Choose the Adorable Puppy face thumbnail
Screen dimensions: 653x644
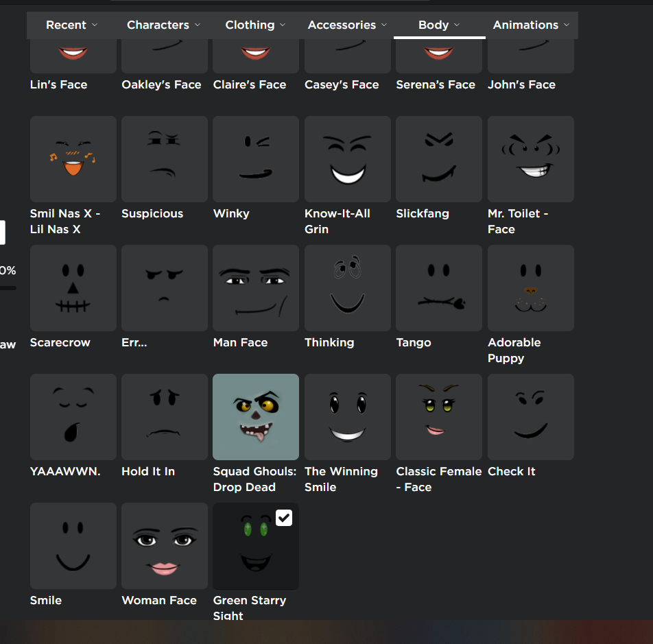531,288
